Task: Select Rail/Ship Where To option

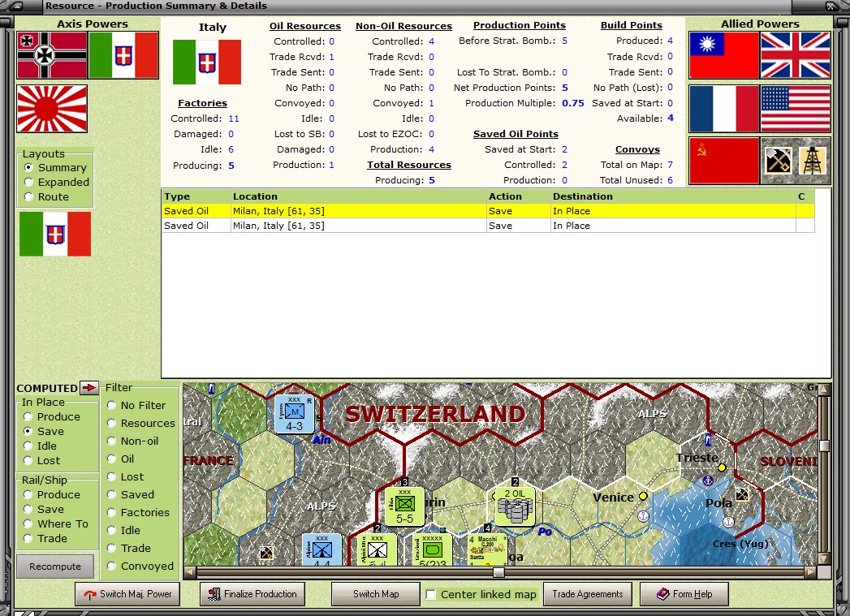Action: (x=55, y=524)
